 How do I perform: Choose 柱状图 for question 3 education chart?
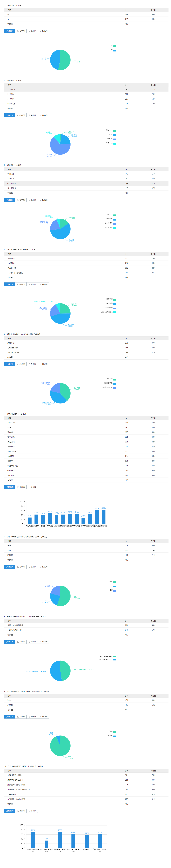21,200
